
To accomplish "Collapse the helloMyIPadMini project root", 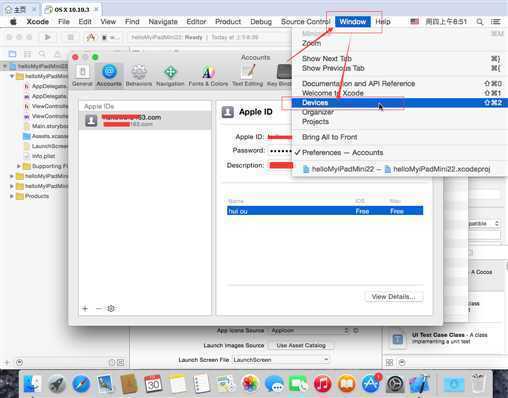I will click(5, 66).
